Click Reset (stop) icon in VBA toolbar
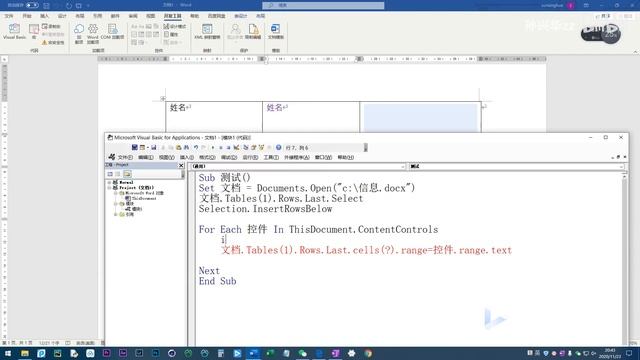Image resolution: width=640 pixels, height=360 pixels. tap(228, 147)
